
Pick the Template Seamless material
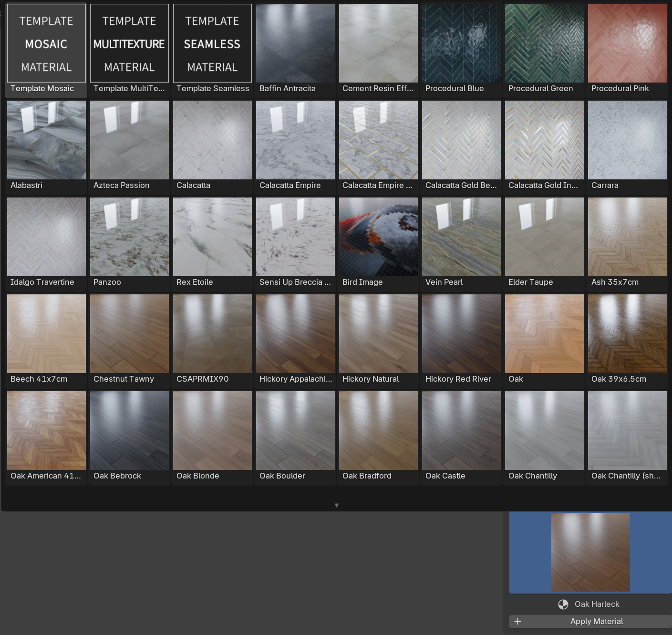coord(212,43)
